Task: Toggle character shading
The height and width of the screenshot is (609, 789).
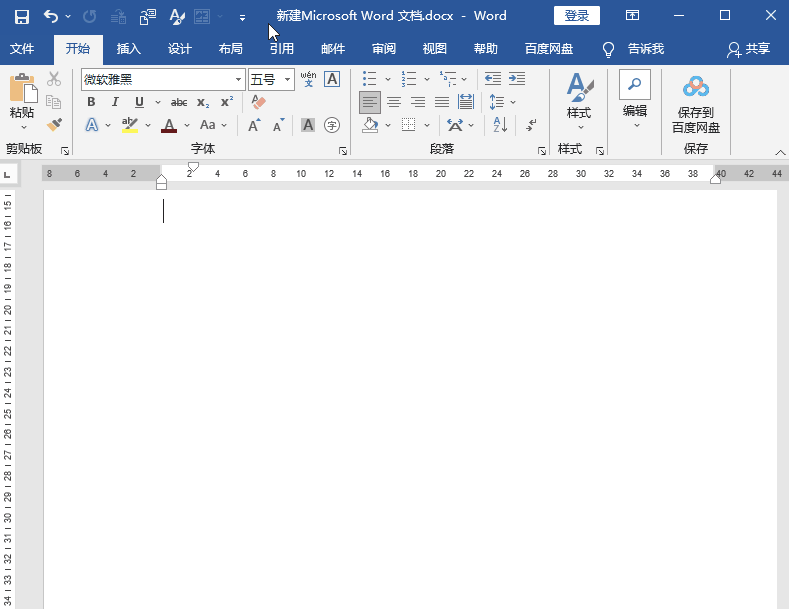Action: (308, 125)
